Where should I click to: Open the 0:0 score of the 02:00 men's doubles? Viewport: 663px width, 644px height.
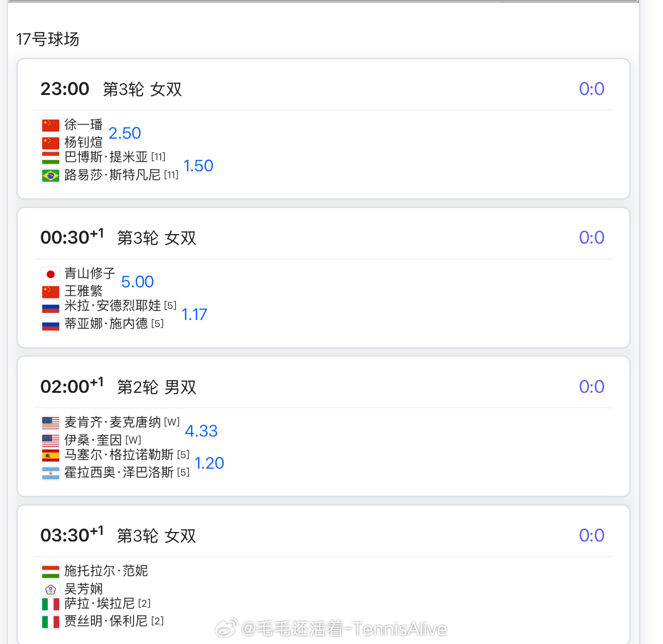click(x=591, y=387)
